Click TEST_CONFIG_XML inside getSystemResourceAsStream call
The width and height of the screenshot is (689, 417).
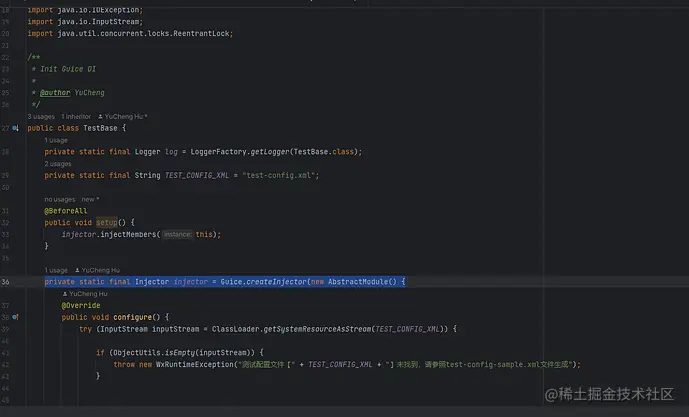coord(407,329)
